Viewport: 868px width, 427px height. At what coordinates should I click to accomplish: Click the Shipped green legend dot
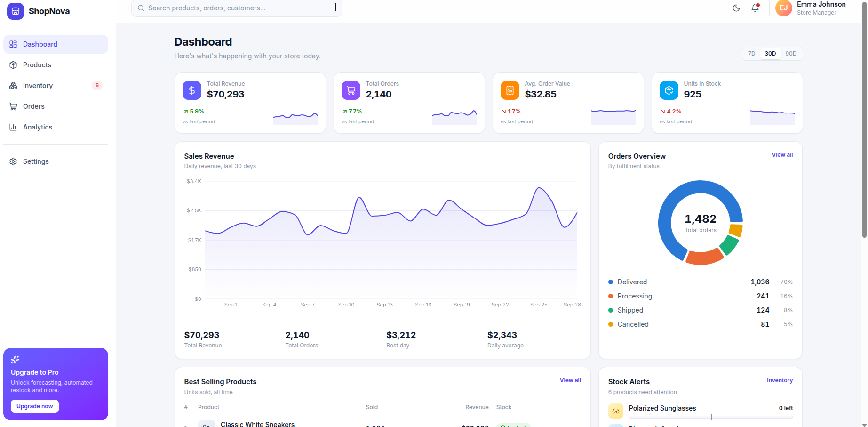click(x=611, y=310)
